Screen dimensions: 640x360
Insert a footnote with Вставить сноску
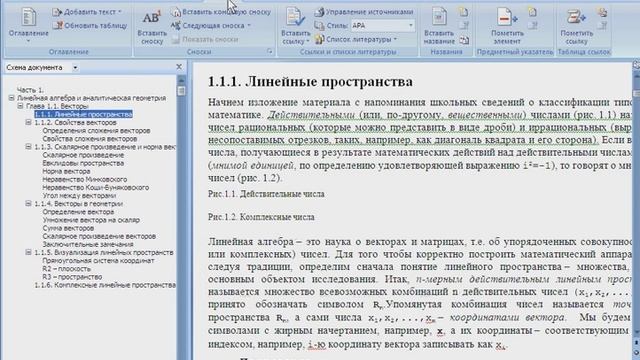click(152, 27)
